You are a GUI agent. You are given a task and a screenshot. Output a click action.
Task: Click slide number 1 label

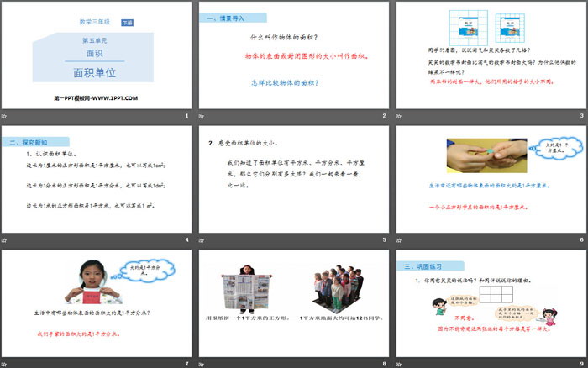point(186,116)
